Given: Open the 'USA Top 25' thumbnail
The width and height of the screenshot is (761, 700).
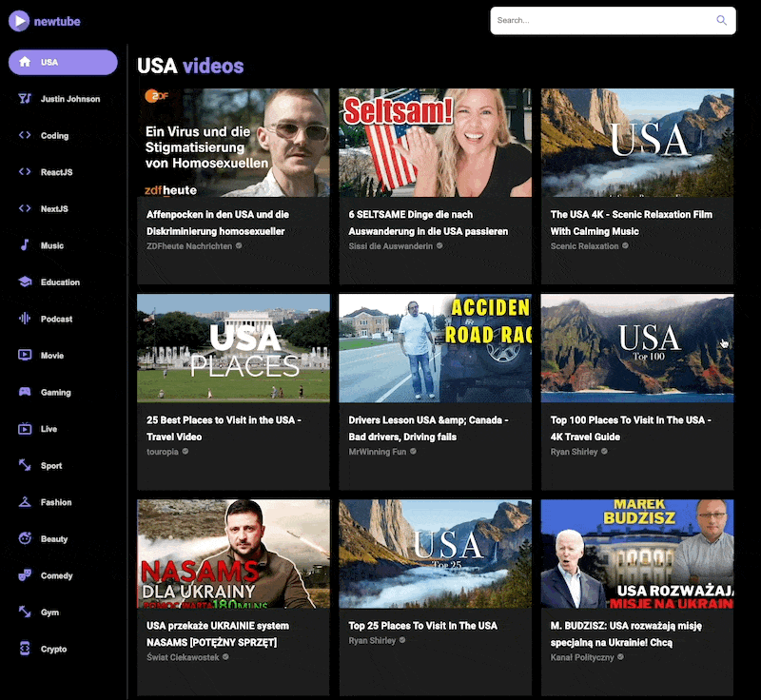Looking at the screenshot, I should (435, 554).
